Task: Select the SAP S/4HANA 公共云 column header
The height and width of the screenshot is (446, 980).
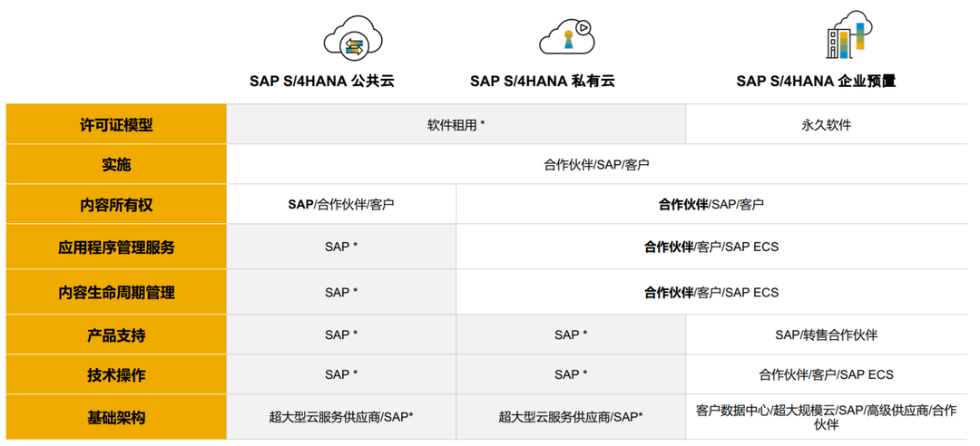Action: [322, 81]
